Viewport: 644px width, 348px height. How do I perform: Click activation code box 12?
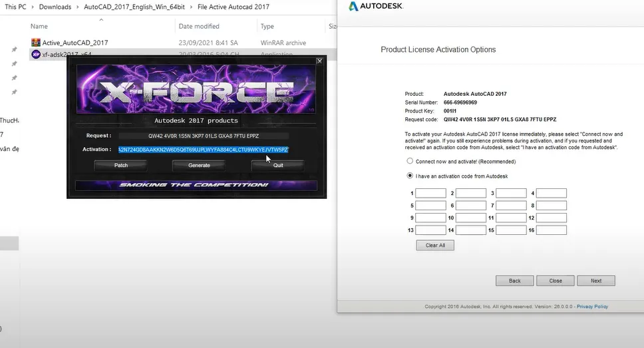click(551, 218)
